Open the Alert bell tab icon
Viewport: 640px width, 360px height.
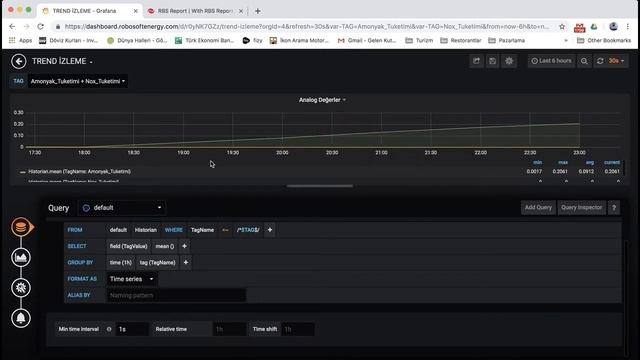click(x=21, y=318)
